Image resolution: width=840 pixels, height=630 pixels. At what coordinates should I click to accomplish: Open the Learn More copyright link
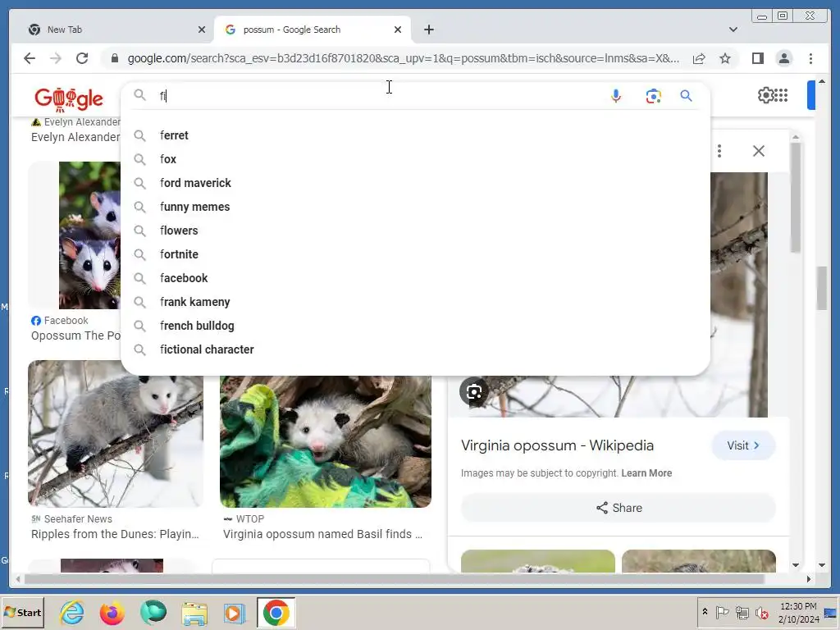[646, 473]
